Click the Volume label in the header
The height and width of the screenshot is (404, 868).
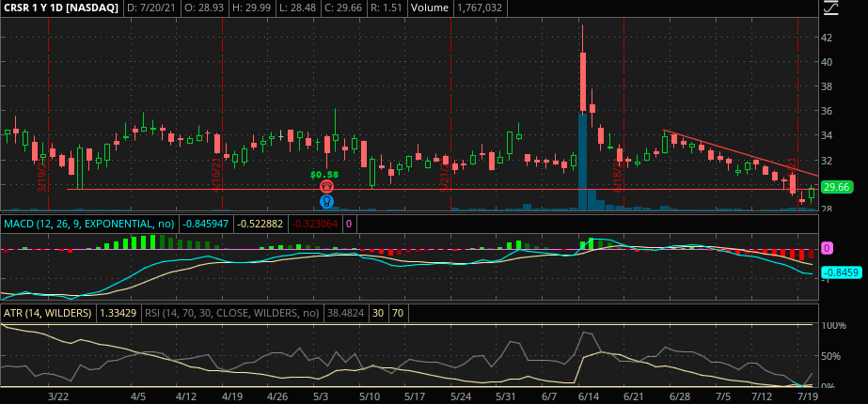pos(430,8)
